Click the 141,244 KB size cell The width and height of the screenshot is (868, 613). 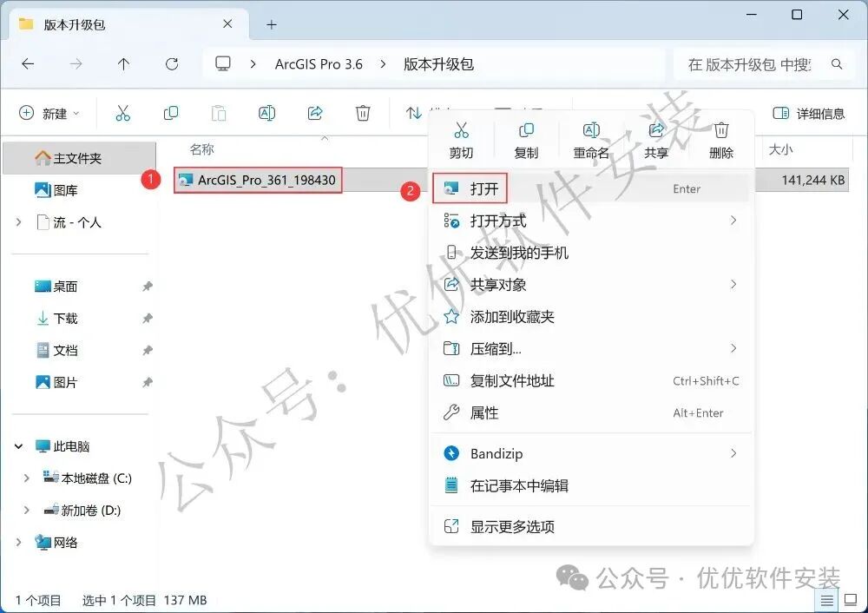click(813, 180)
